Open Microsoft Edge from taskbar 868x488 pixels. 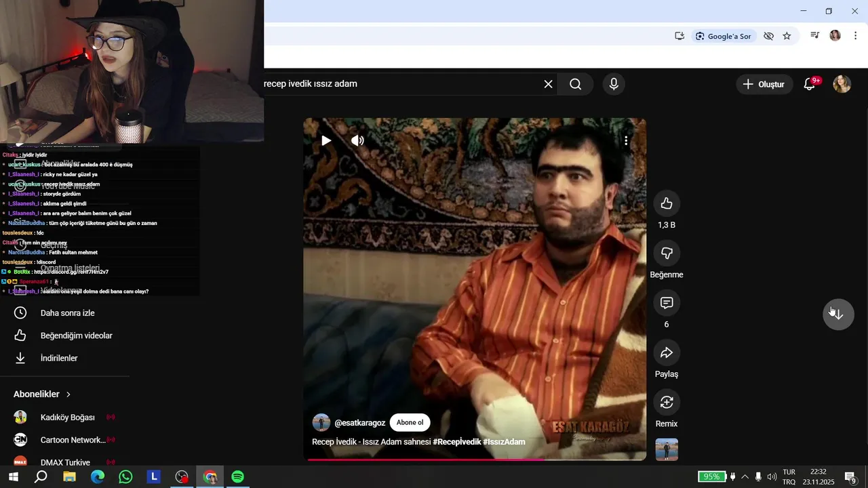(x=98, y=477)
